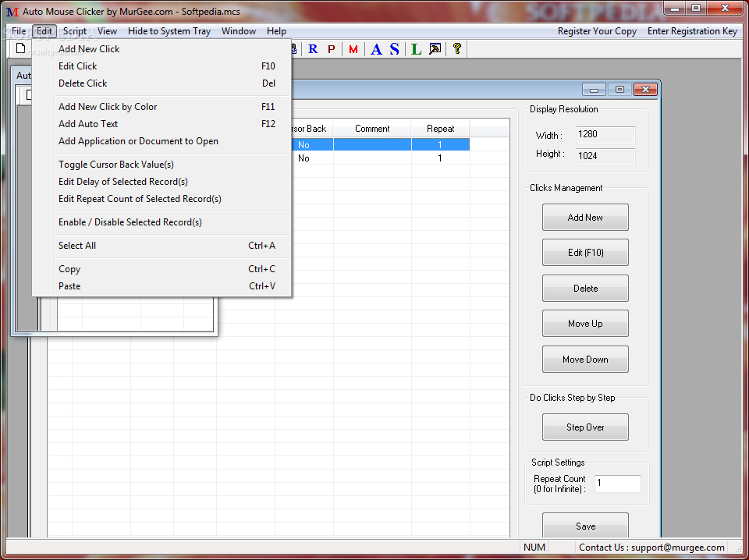Click Register Your Copy
The width and height of the screenshot is (749, 560).
coord(597,31)
